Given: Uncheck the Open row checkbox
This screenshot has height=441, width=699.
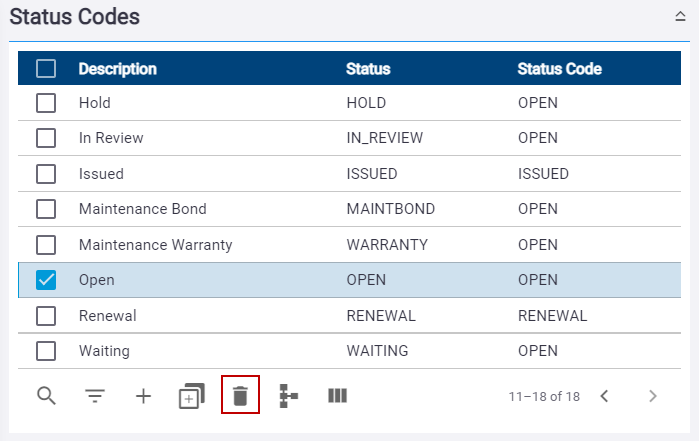Looking at the screenshot, I should 46,280.
